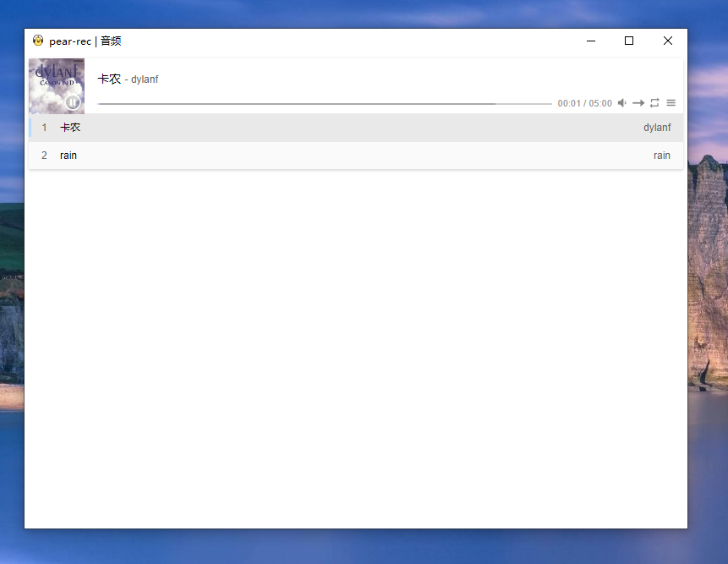
Task: Click the dylanf artist name in row one
Action: click(657, 128)
